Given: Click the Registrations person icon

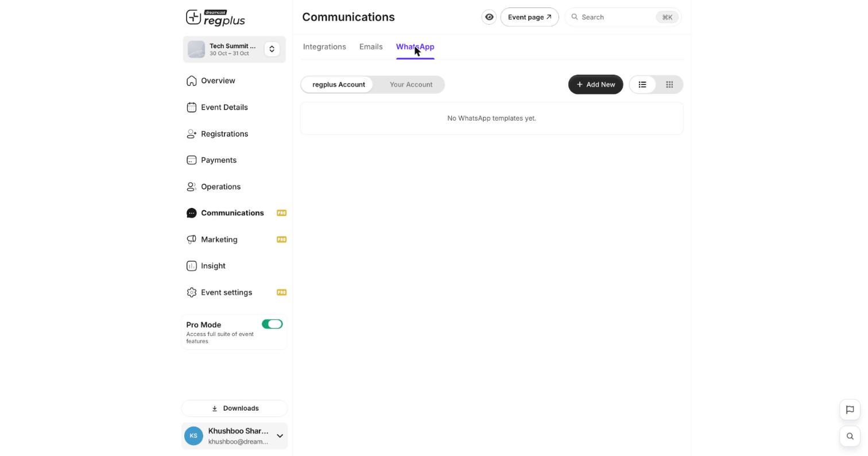Looking at the screenshot, I should (x=192, y=134).
